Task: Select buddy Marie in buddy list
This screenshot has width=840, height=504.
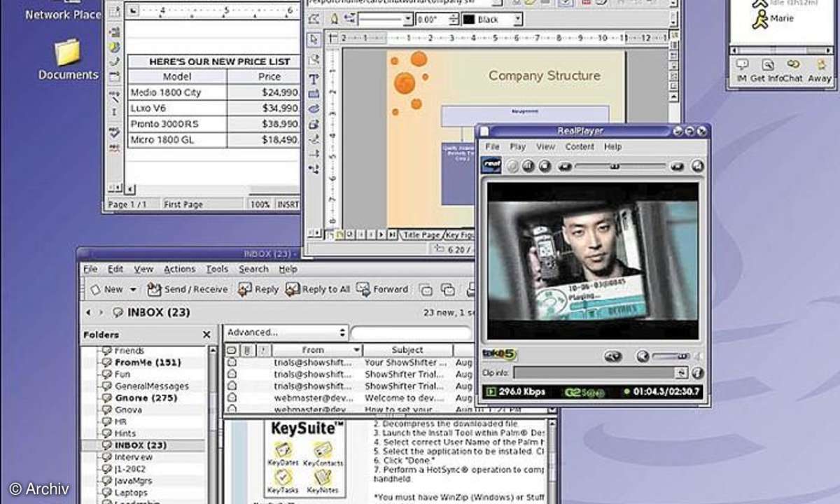Action: pyautogui.click(x=773, y=20)
